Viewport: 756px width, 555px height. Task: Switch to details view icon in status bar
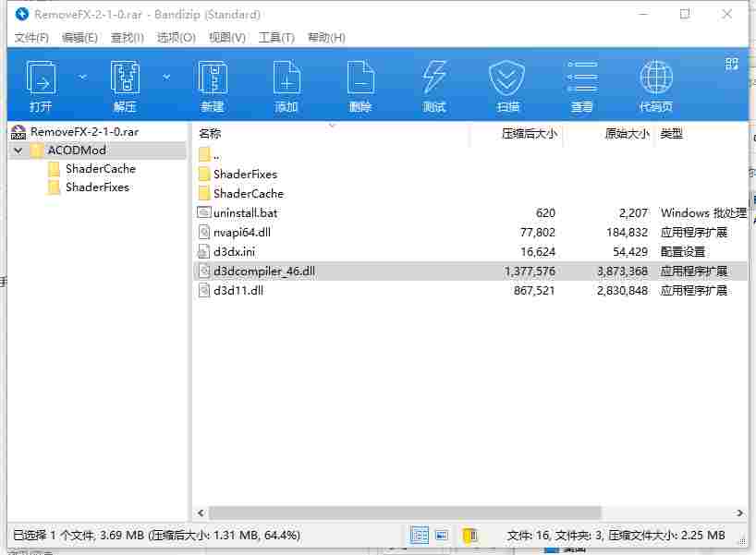[419, 536]
